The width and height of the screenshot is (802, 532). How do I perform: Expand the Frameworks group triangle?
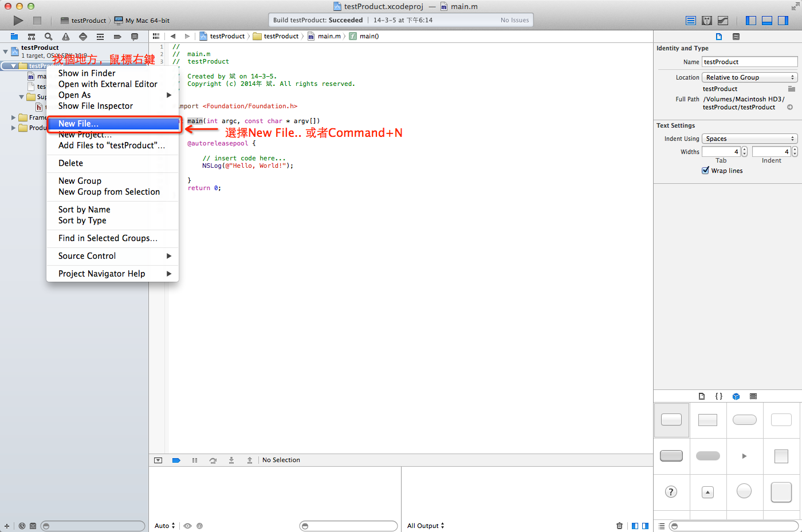pyautogui.click(x=13, y=117)
